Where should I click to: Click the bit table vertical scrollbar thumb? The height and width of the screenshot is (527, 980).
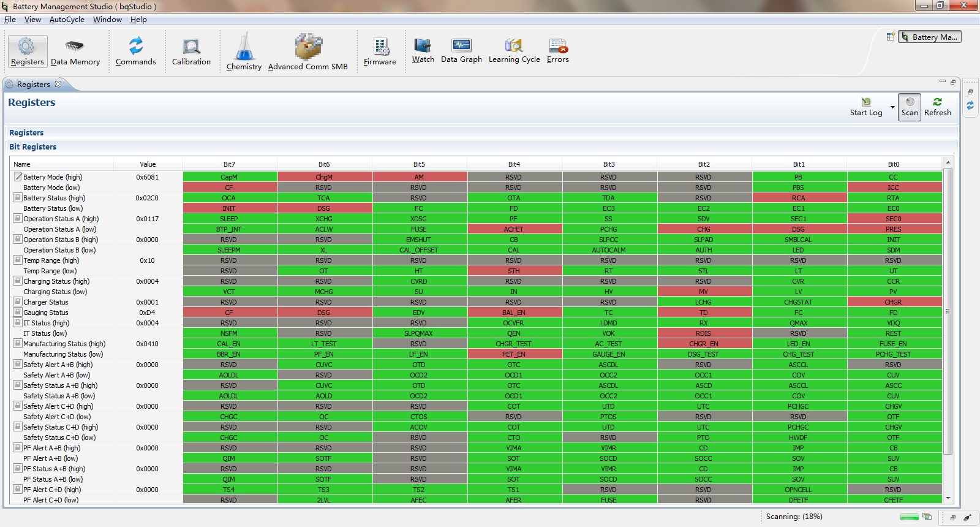948,311
